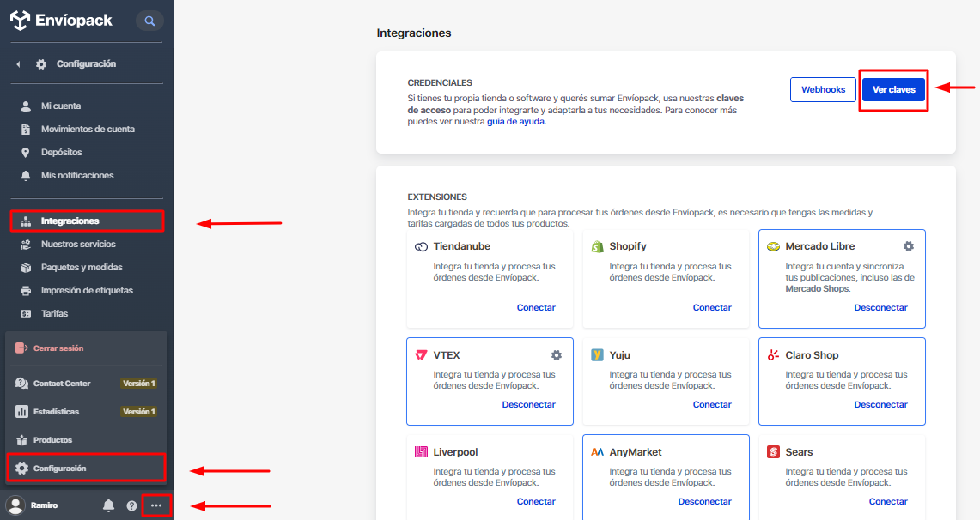This screenshot has width=980, height=520.
Task: Click the Versión 1 badge beside Estadísticas
Action: tap(139, 411)
